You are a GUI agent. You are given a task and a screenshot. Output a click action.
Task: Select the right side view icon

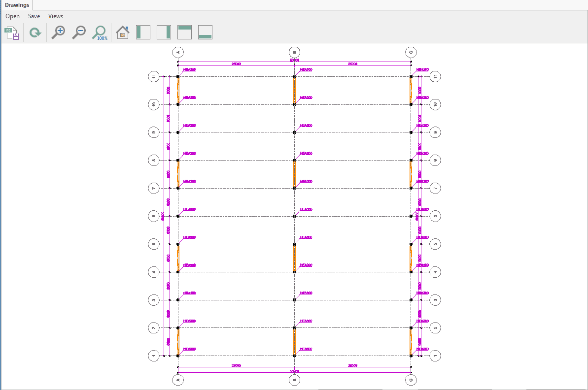(x=164, y=33)
